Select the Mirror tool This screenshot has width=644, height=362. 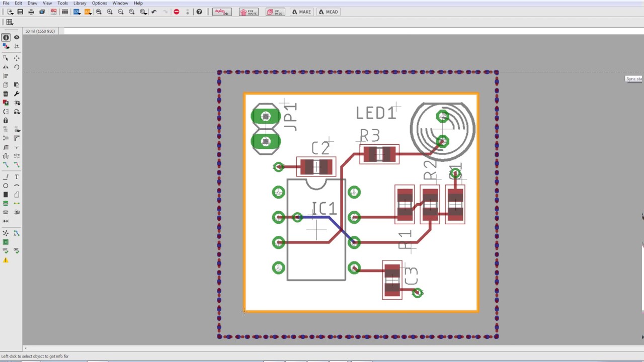coord(6,67)
